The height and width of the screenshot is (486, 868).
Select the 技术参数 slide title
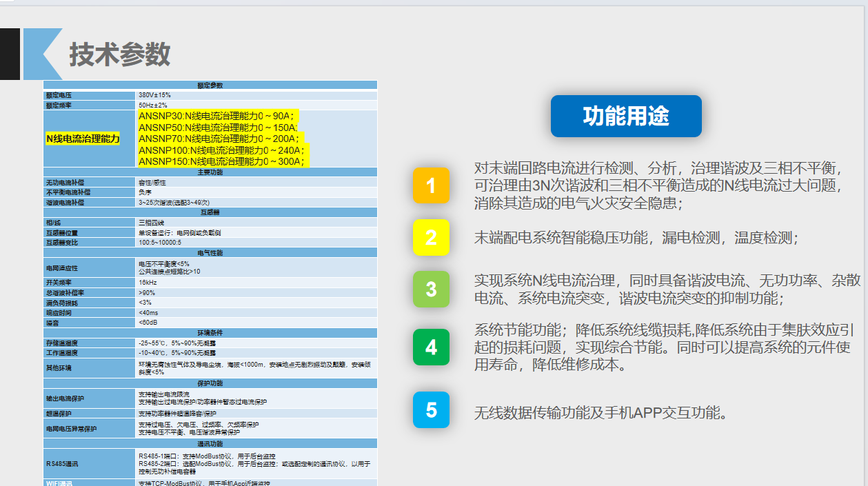click(119, 54)
